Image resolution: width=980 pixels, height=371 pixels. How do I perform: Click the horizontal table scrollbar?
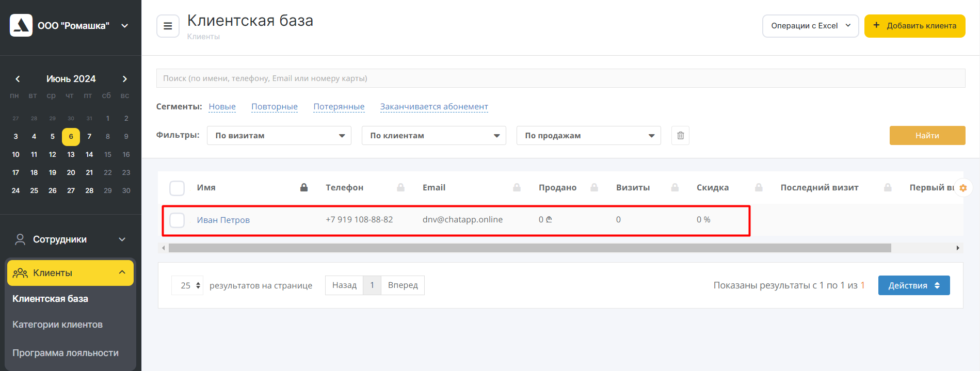529,248
